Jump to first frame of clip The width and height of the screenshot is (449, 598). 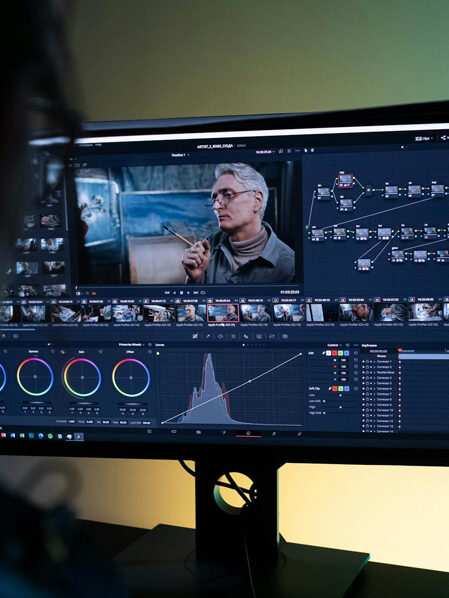[167, 293]
